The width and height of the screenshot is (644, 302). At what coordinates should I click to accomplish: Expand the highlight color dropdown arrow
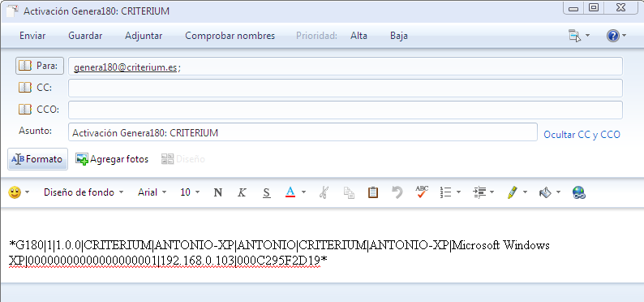point(525,192)
